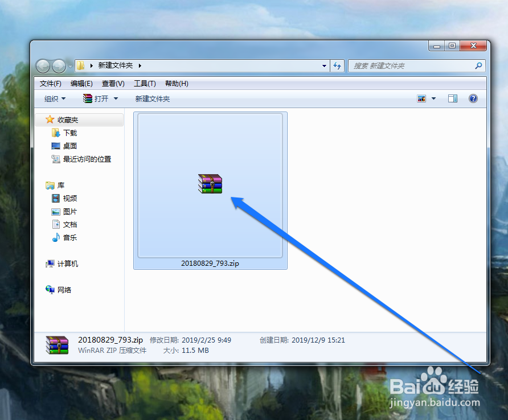Open the 帮助(H) menu
The width and height of the screenshot is (508, 420).
coord(177,84)
